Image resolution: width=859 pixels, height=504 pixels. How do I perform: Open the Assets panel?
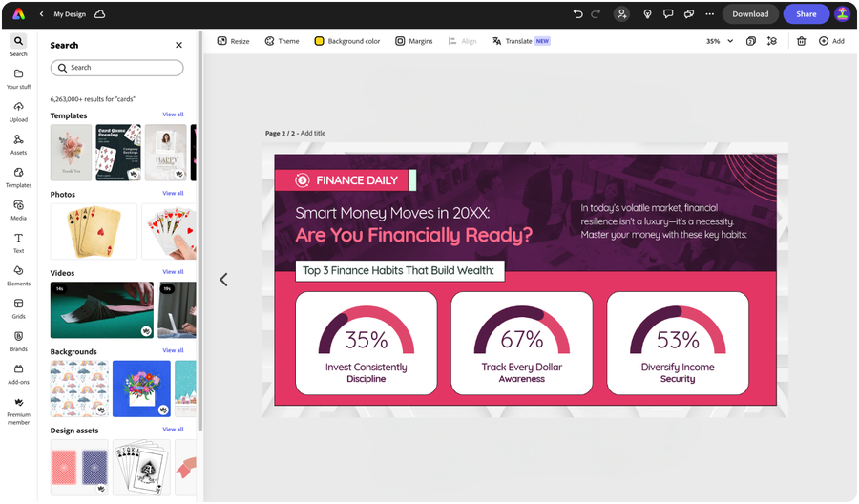click(19, 145)
